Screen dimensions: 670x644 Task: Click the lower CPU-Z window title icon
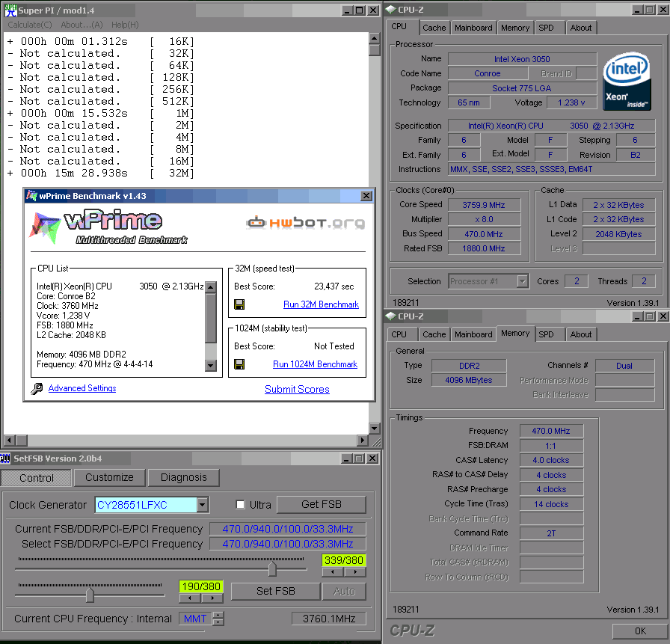click(390, 316)
